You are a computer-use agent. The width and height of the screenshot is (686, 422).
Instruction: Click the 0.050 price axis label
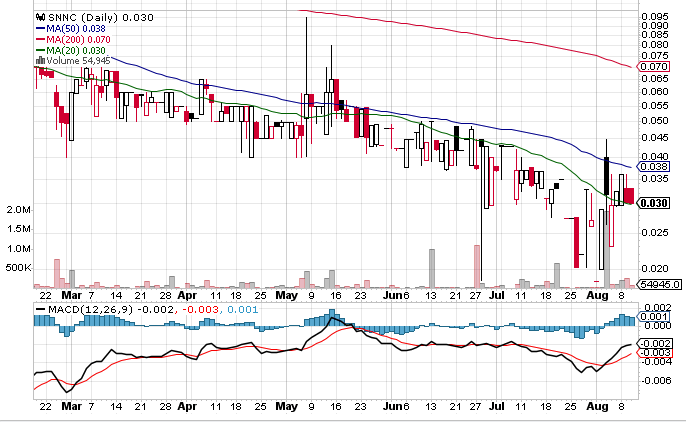click(x=655, y=120)
